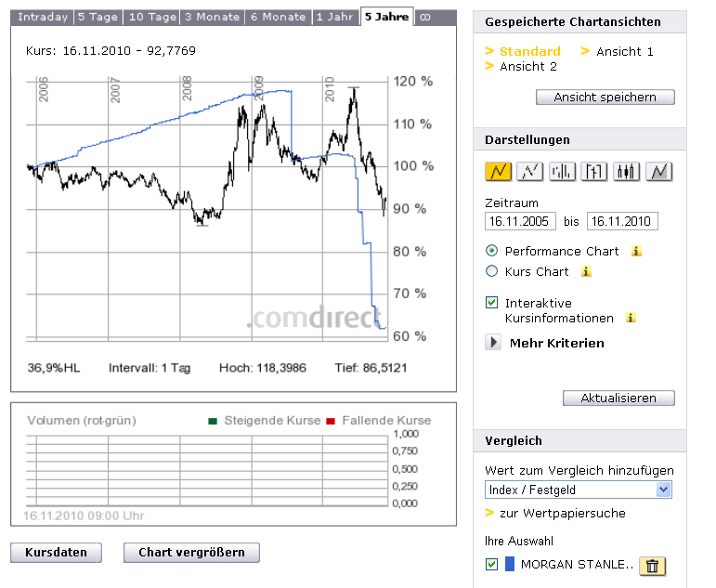Click the start date field 16.11.2005
Image resolution: width=716 pixels, height=588 pixels.
[520, 221]
